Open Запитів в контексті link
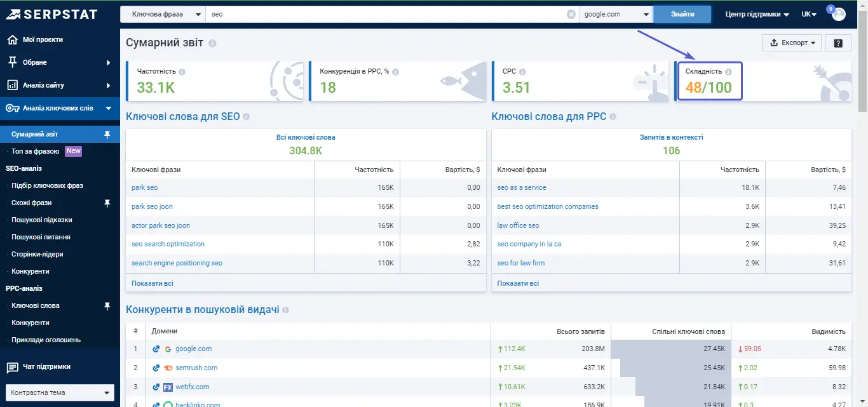The height and width of the screenshot is (407, 868). pos(671,137)
